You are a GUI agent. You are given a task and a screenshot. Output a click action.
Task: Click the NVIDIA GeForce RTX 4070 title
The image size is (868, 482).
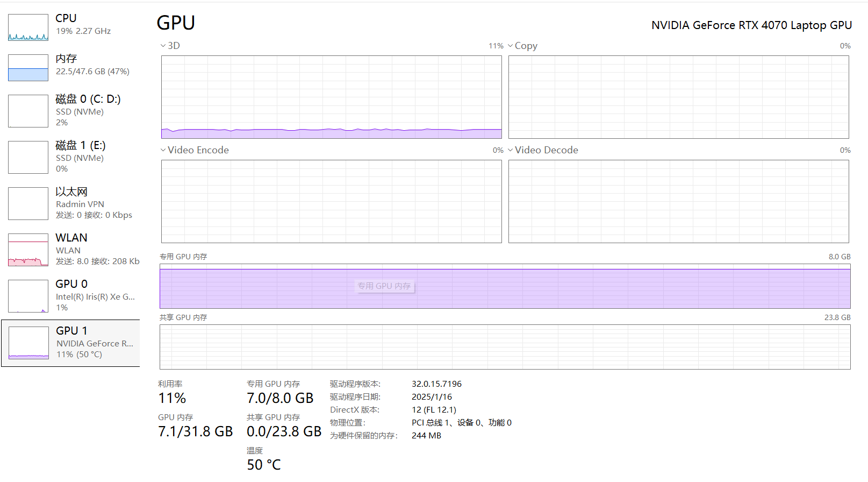pos(751,25)
